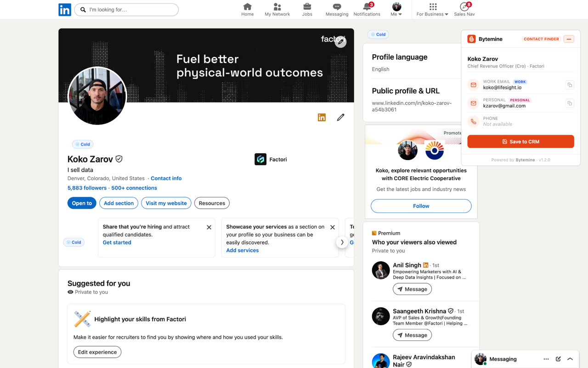The height and width of the screenshot is (368, 588).
Task: Minimize the Bytemine panel
Action: tap(569, 39)
